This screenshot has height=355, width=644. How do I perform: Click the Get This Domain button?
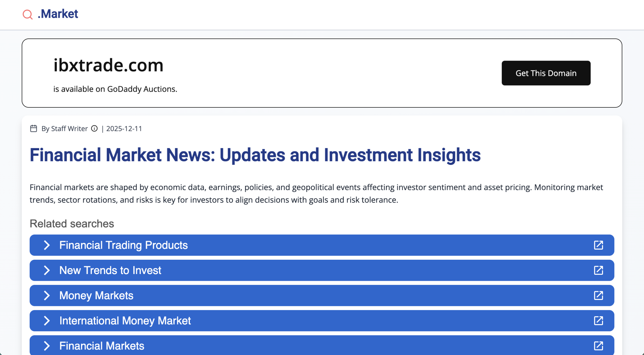tap(546, 73)
